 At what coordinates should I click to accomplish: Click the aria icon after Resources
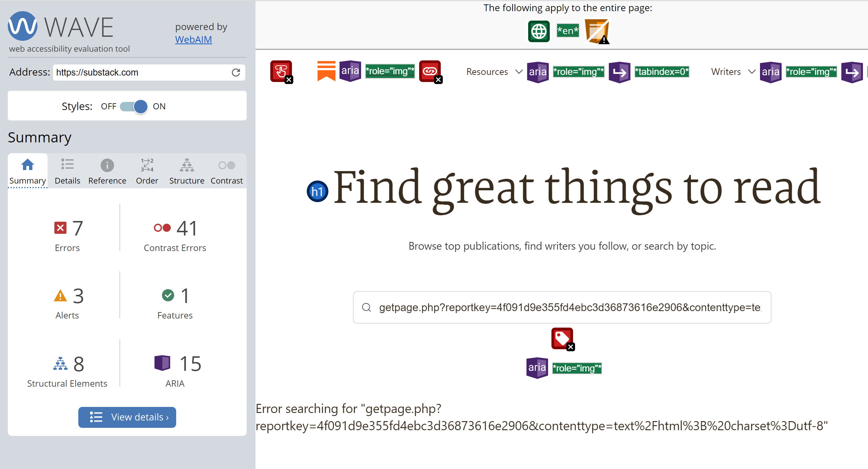(x=538, y=72)
